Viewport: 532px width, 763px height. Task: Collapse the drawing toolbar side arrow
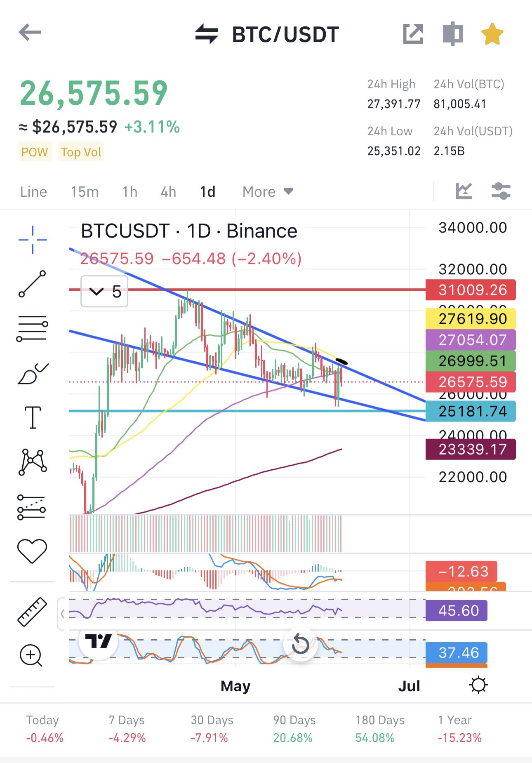(x=62, y=614)
